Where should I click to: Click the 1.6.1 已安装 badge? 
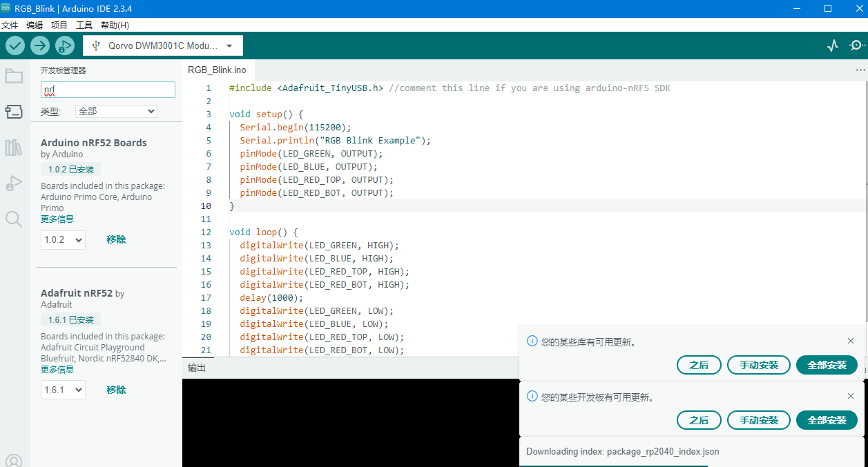point(71,319)
